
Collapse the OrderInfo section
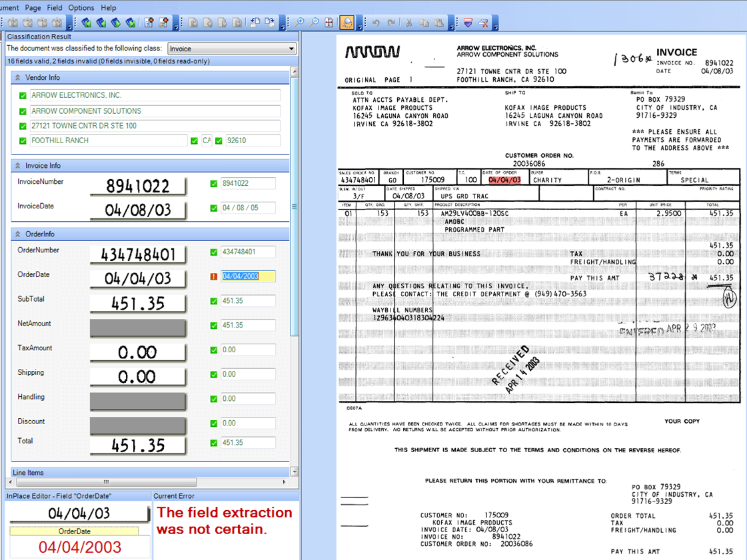17,234
